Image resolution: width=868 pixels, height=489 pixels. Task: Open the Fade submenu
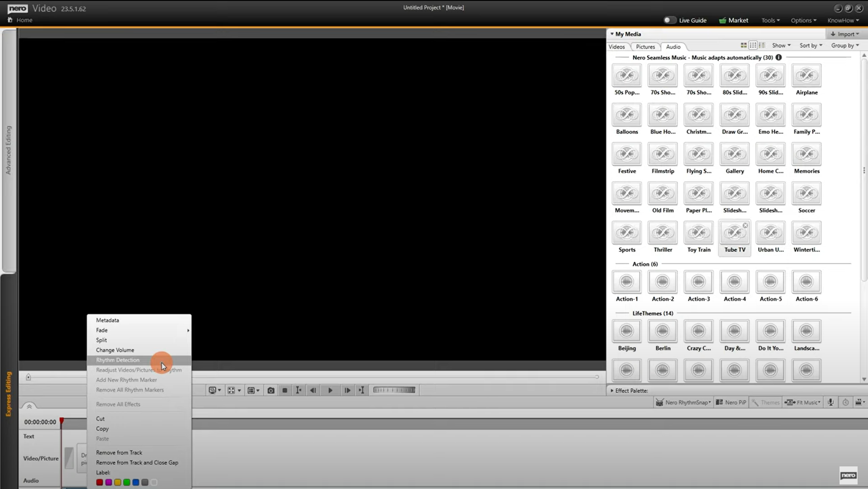point(139,330)
